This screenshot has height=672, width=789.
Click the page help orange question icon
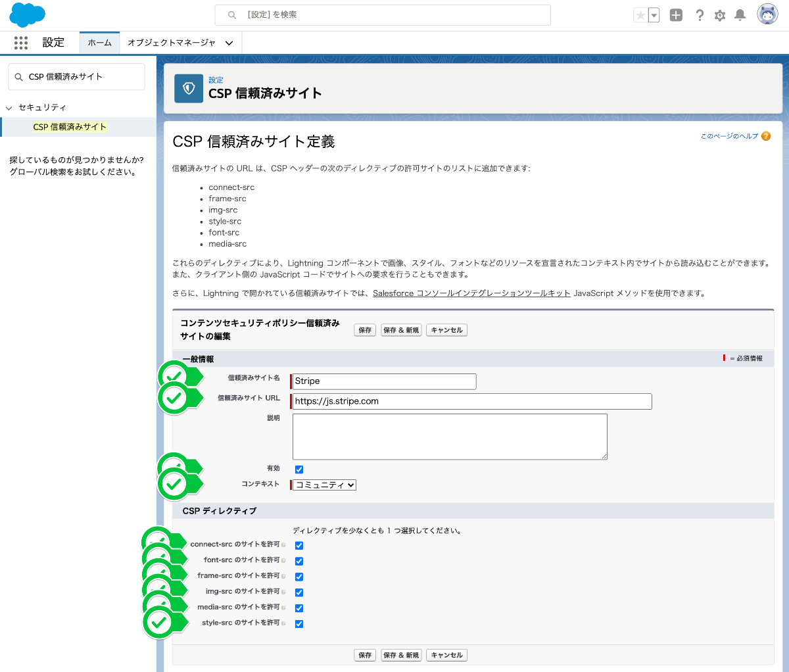[x=766, y=136]
